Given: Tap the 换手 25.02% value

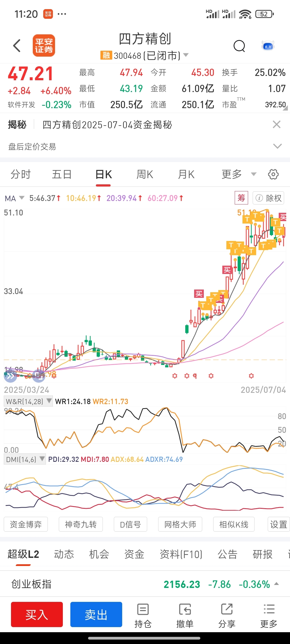Looking at the screenshot, I should pyautogui.click(x=270, y=72).
